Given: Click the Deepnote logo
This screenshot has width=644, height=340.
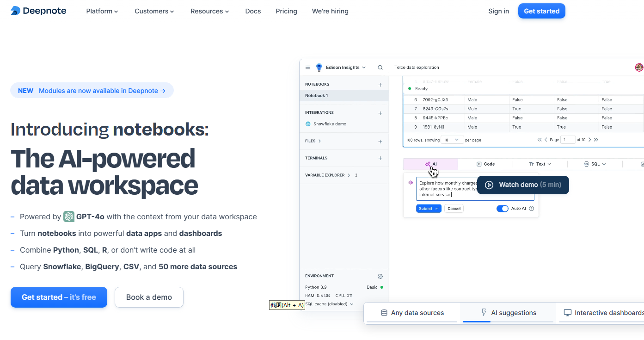Looking at the screenshot, I should [x=38, y=11].
